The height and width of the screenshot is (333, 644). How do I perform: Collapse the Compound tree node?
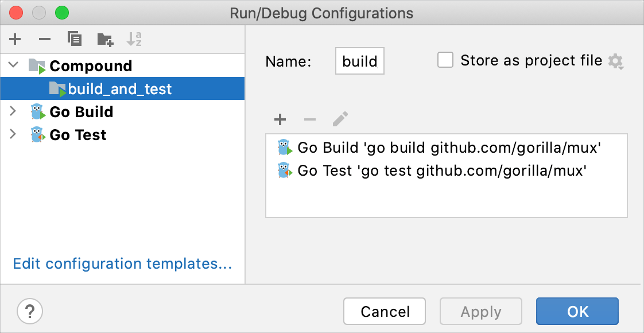click(13, 65)
